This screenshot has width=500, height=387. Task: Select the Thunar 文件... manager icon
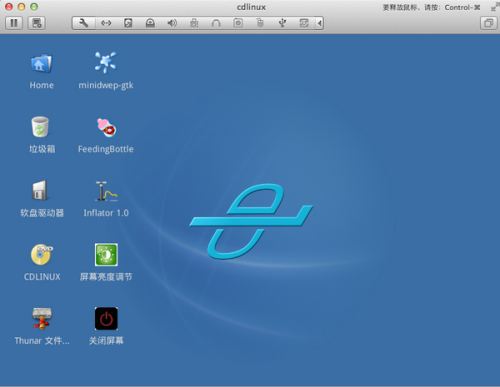[x=42, y=319]
